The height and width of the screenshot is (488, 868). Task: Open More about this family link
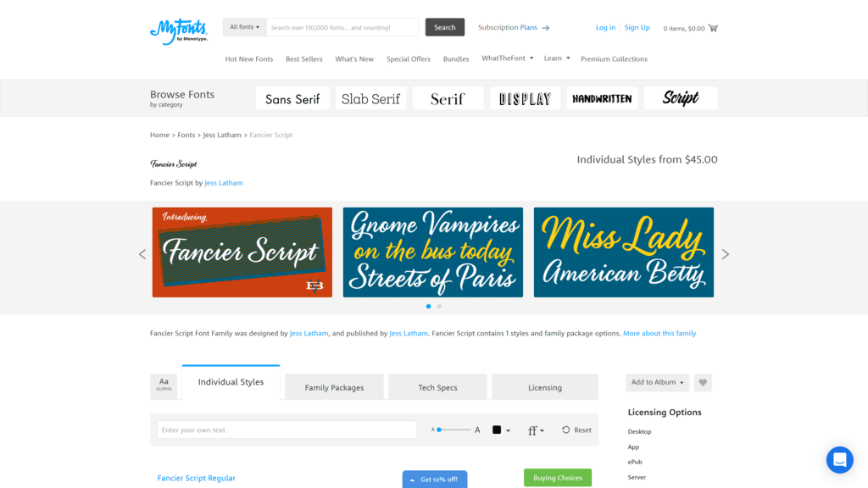(x=659, y=333)
